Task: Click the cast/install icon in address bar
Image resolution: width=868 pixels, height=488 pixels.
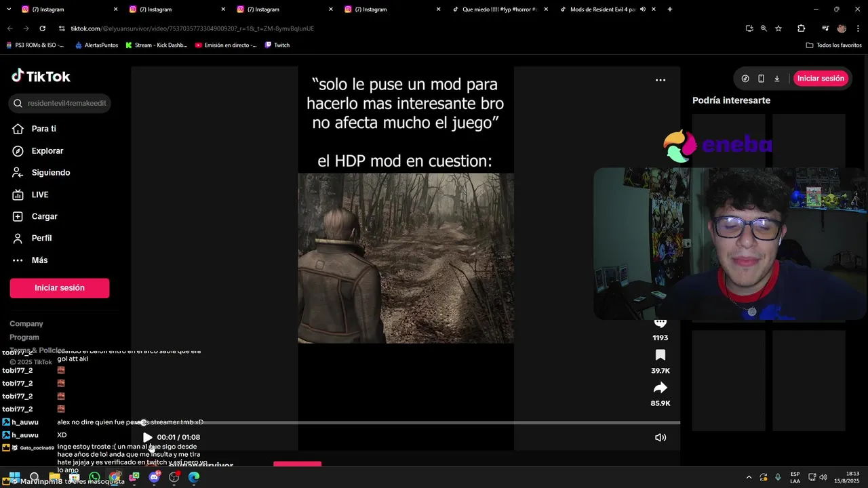Action: [x=749, y=28]
